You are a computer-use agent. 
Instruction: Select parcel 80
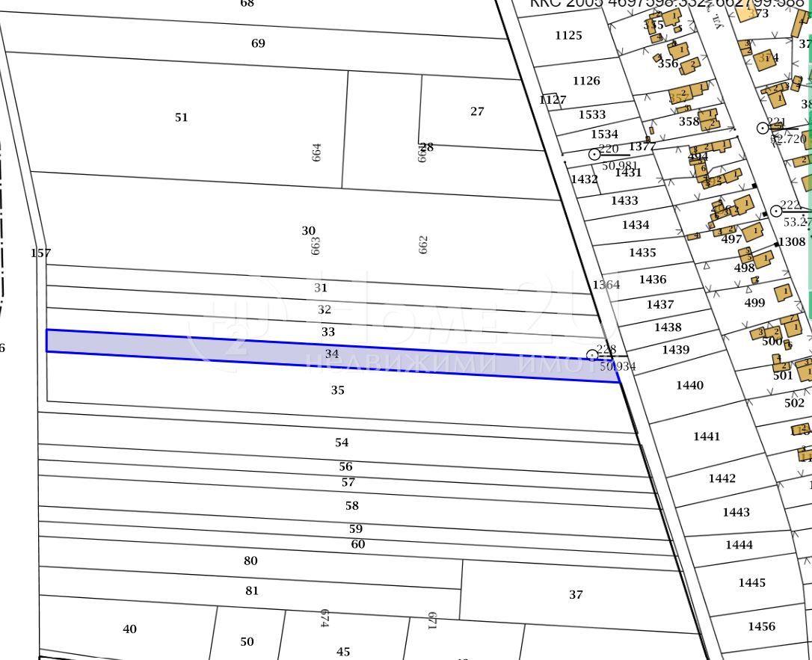[250, 561]
